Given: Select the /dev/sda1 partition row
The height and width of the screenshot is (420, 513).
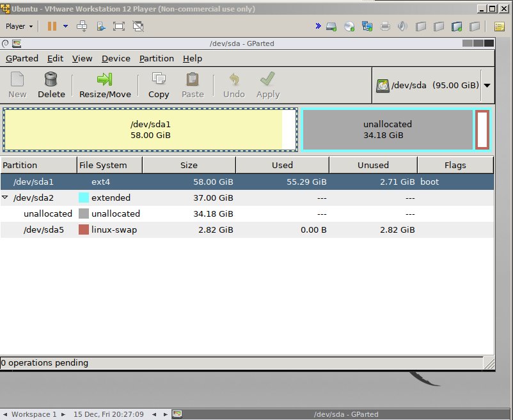Looking at the screenshot, I should click(x=247, y=182).
